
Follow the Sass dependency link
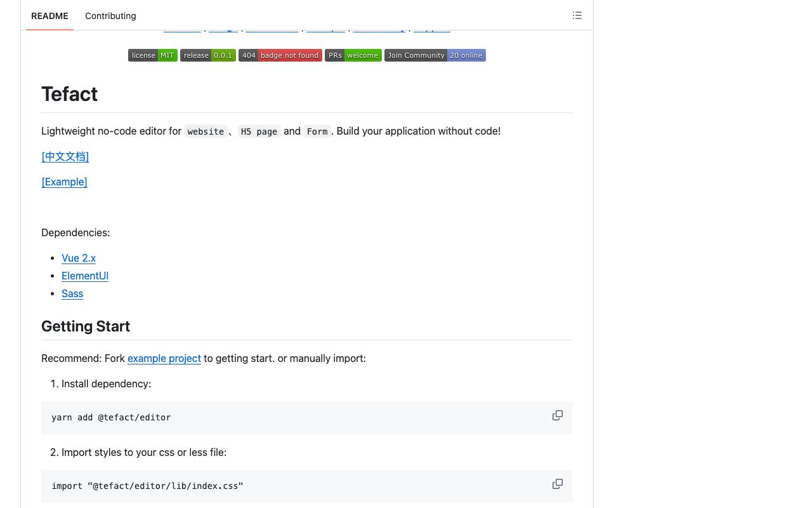(72, 293)
